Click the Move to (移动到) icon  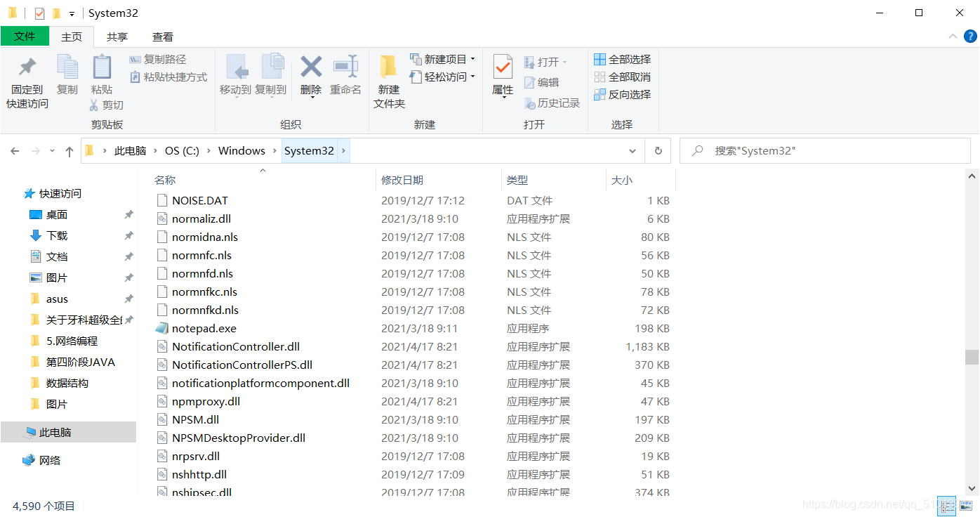(236, 67)
